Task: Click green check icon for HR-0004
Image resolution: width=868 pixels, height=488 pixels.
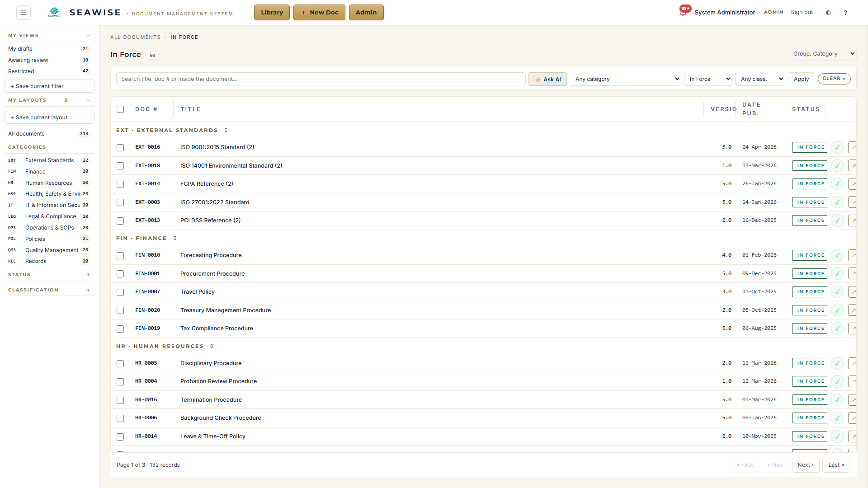Action: 837,381
